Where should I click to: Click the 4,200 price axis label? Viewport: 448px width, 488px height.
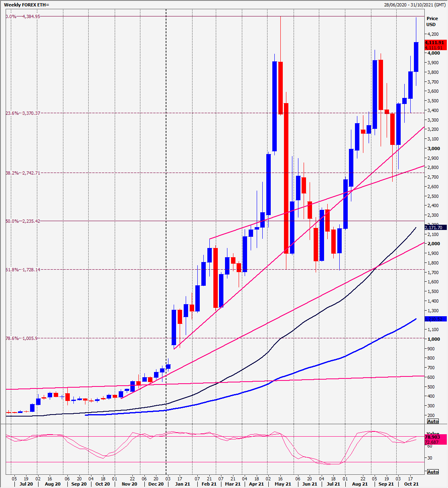click(x=433, y=35)
